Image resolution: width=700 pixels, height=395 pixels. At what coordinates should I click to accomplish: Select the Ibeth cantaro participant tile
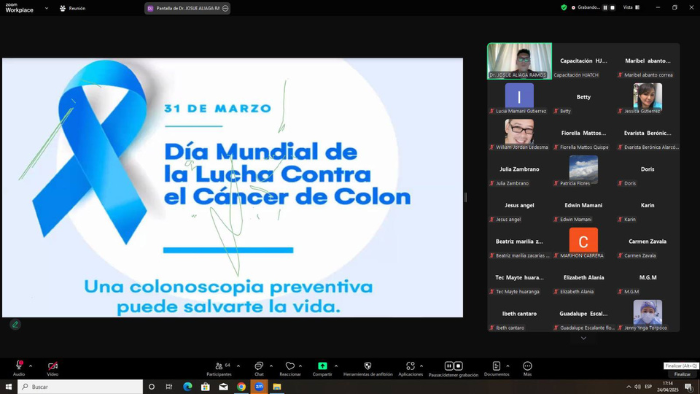(519, 315)
